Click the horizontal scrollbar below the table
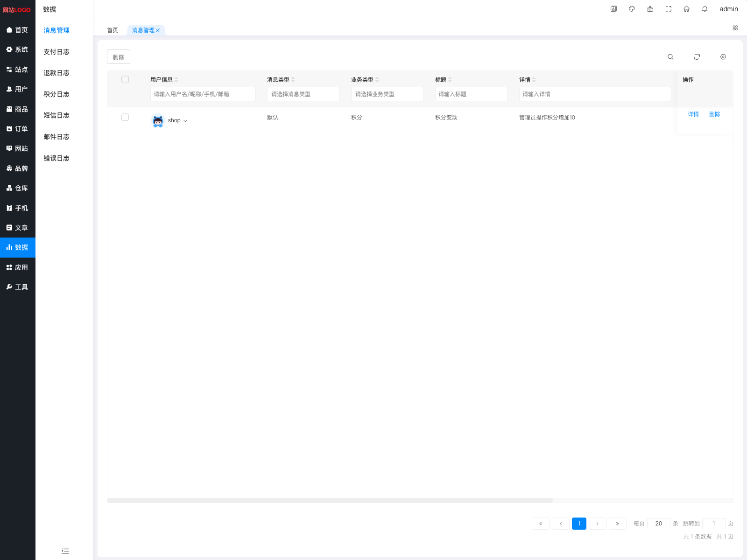The width and height of the screenshot is (747, 560). 330,500
